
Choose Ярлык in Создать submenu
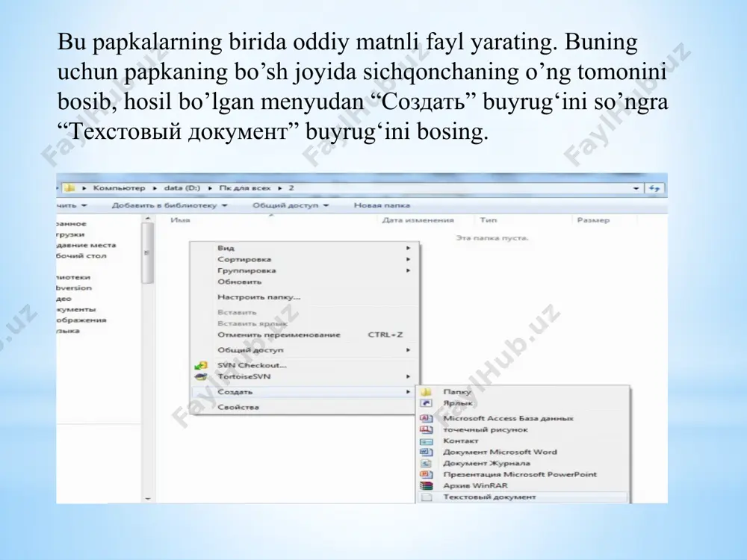[523, 403]
